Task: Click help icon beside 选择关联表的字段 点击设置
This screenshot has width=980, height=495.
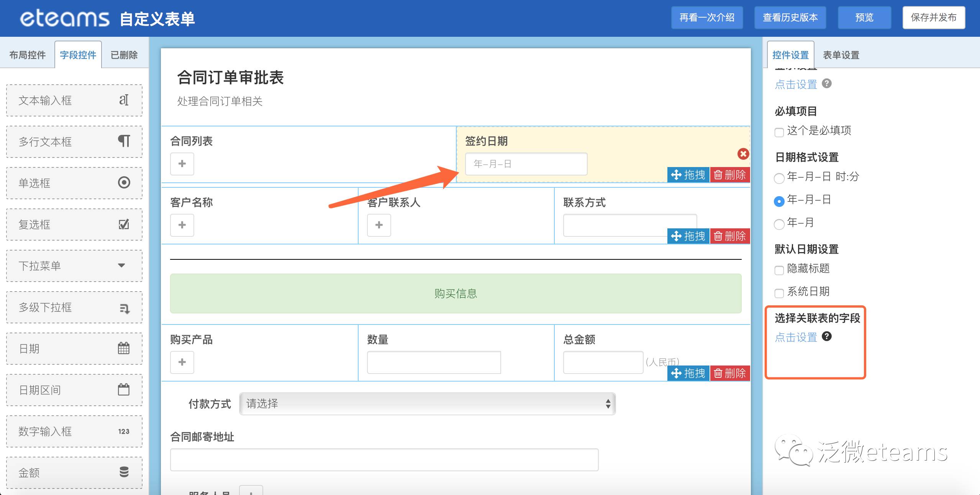Action: coord(827,336)
